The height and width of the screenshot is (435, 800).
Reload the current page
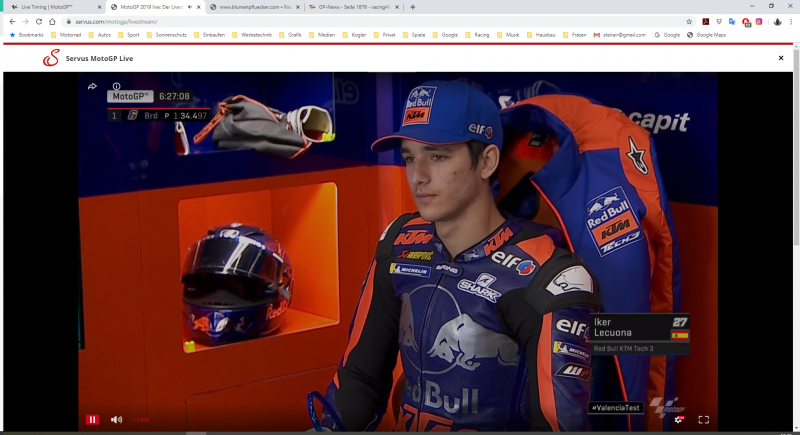(x=39, y=21)
